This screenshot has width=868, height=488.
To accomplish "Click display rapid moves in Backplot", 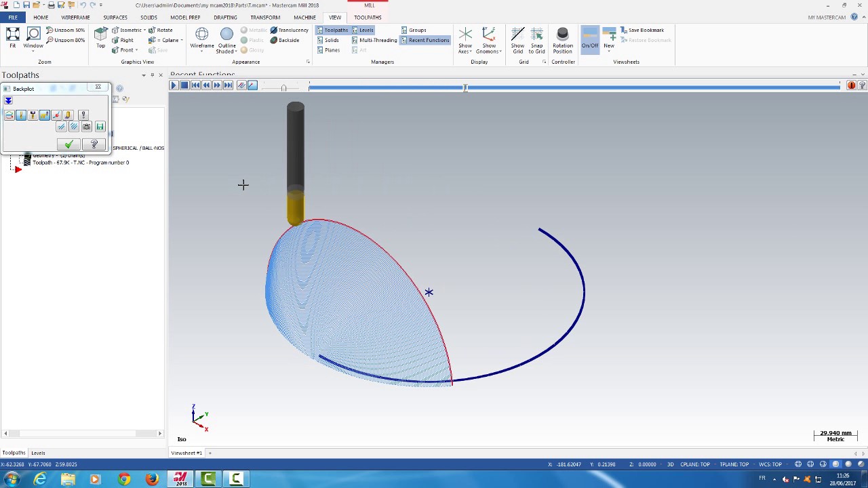I will (44, 115).
